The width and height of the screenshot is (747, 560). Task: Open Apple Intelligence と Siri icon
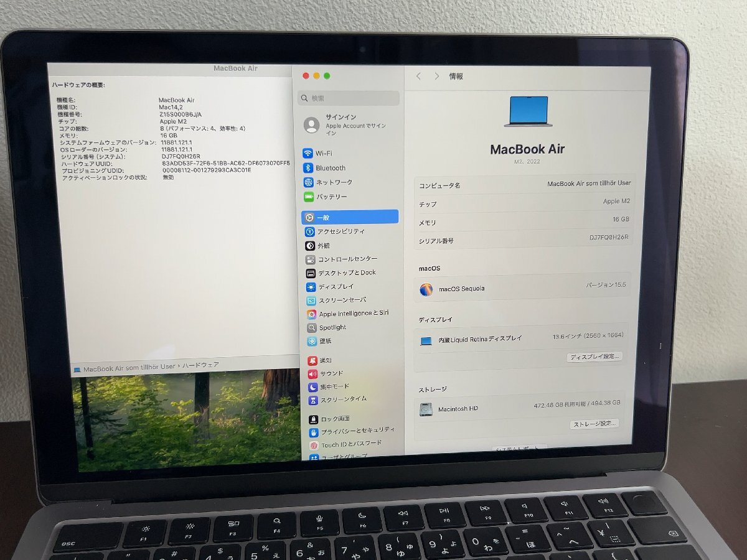pos(312,314)
